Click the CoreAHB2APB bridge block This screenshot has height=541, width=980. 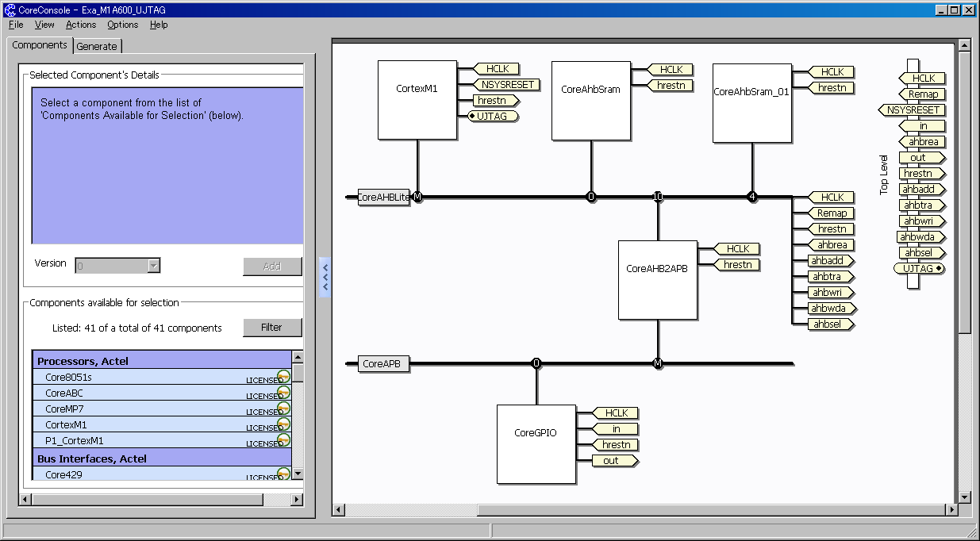657,280
